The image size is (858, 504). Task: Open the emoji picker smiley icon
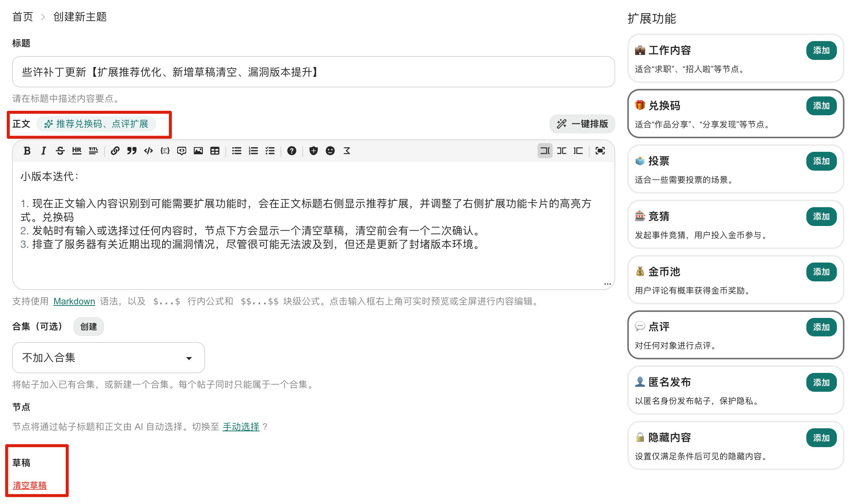pos(330,151)
